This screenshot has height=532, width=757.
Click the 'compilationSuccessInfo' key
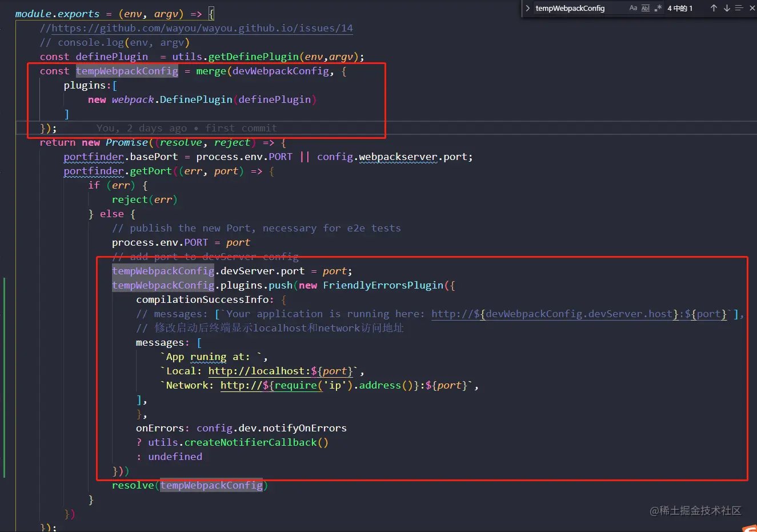(202, 299)
